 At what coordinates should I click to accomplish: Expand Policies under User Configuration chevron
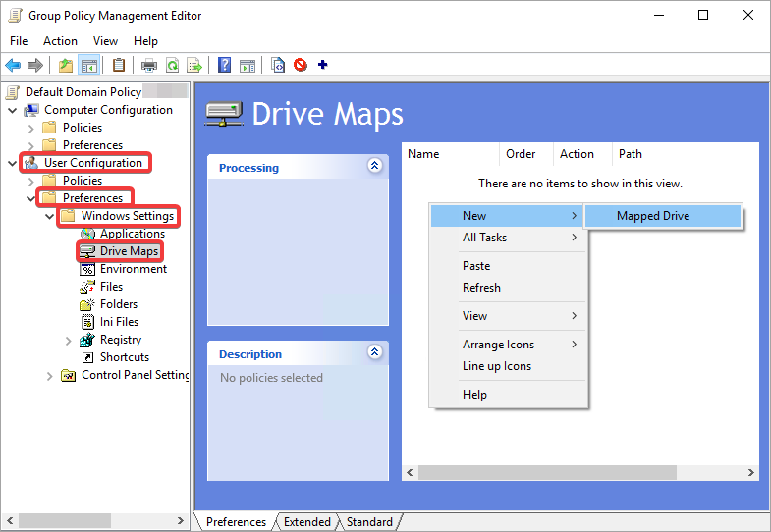coord(31,182)
